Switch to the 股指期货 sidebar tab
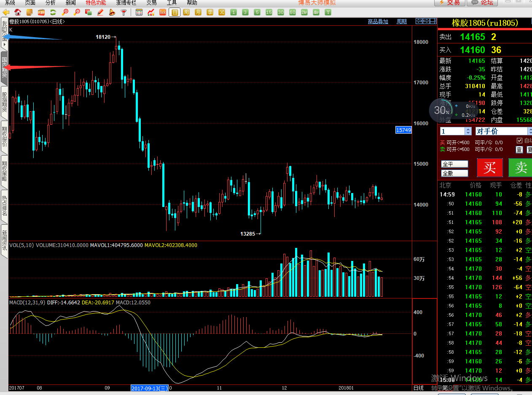This screenshot has width=532, height=395. point(4,102)
